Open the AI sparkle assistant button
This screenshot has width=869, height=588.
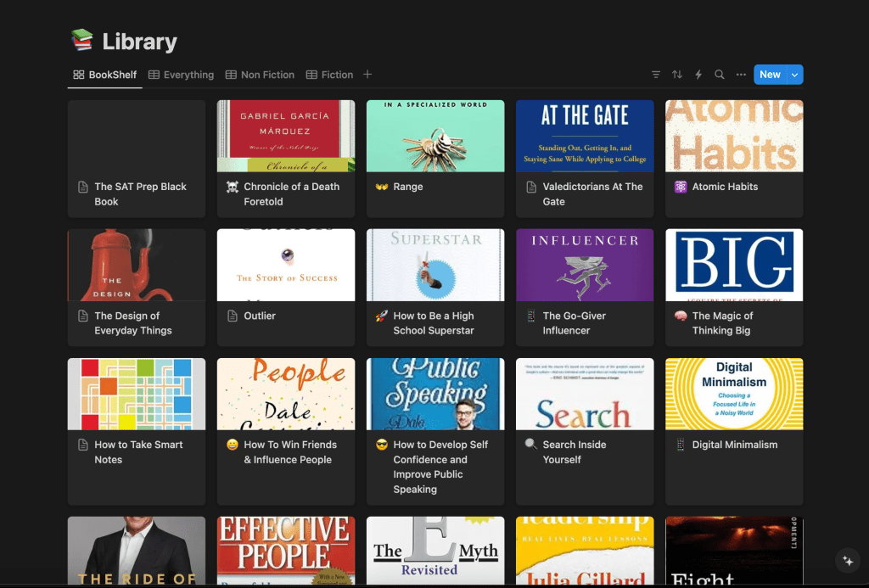847,561
